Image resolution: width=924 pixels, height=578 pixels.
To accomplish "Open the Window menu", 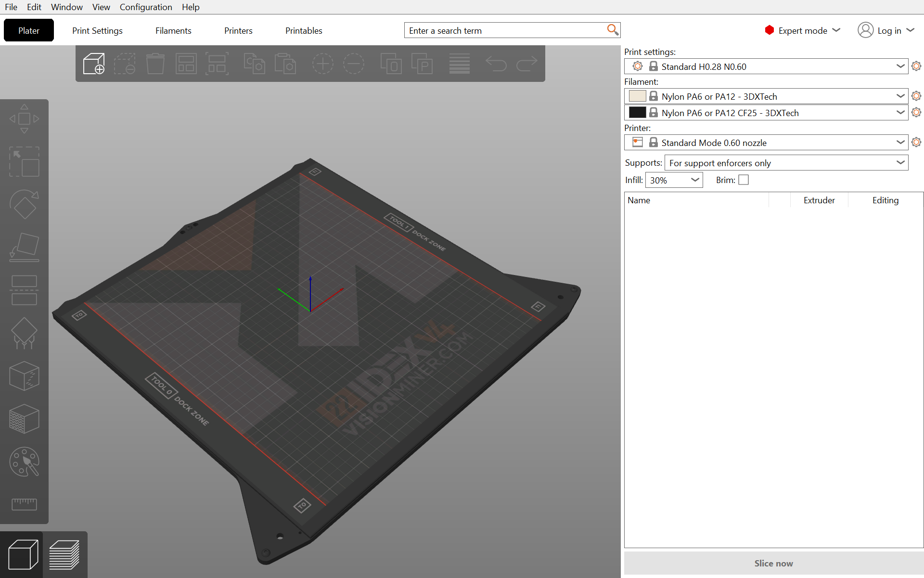I will tap(67, 7).
